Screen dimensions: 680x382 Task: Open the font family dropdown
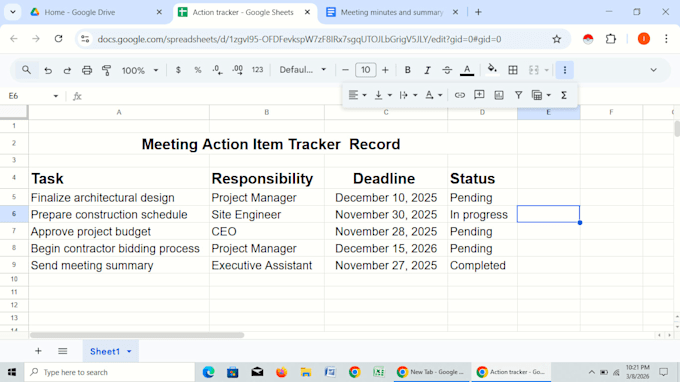point(302,70)
